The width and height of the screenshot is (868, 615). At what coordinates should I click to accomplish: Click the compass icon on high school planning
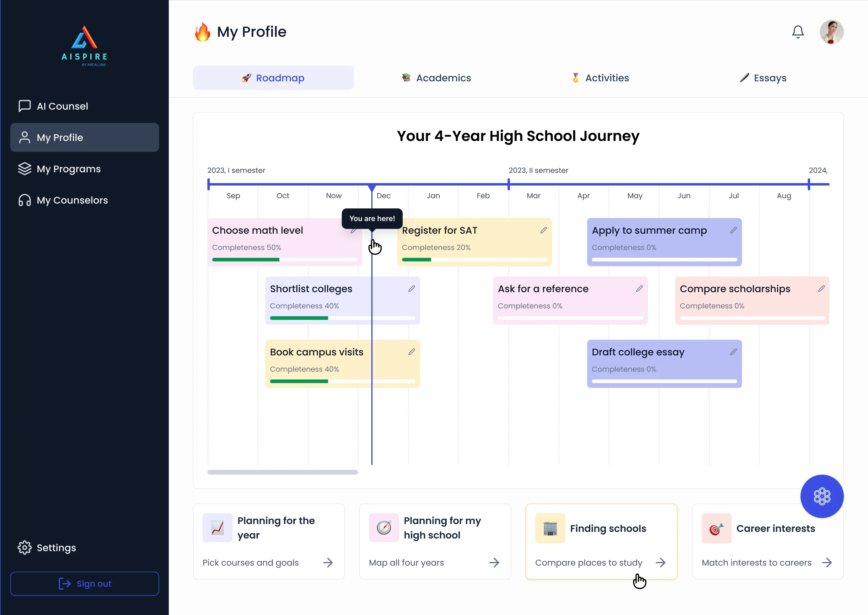(384, 528)
